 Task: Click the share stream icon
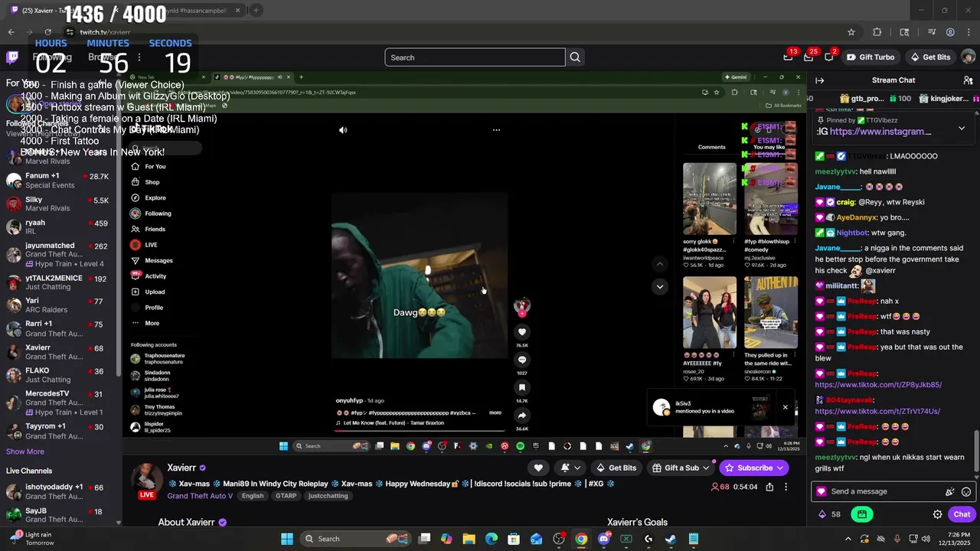(769, 487)
